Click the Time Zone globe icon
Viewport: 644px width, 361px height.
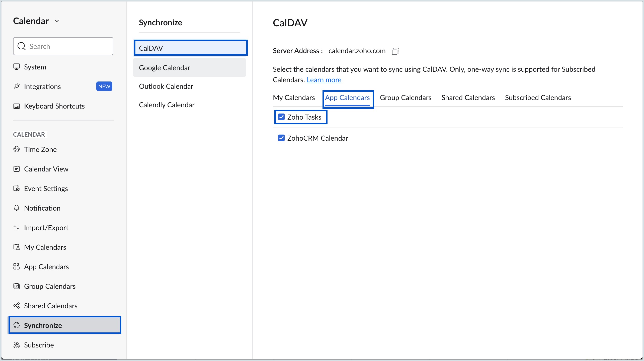(x=17, y=149)
